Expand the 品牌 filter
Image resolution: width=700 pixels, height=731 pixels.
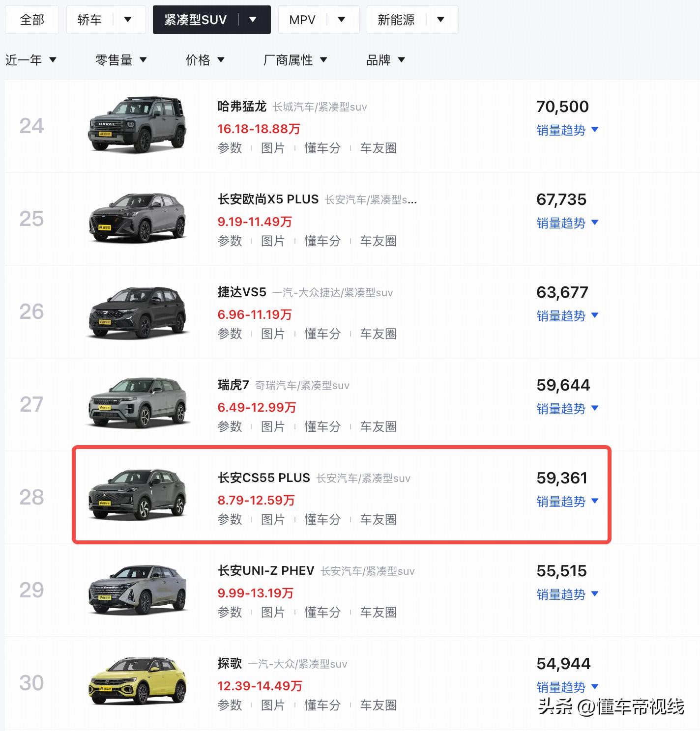(386, 60)
